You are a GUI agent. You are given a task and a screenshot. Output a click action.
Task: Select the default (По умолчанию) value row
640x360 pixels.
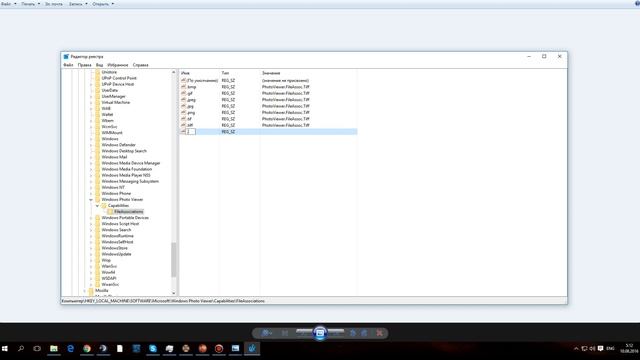(x=269, y=80)
